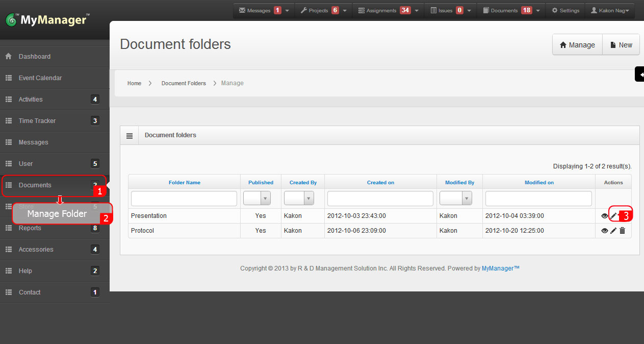Click the Folder Name filter input field
This screenshot has width=644, height=344.
(184, 198)
